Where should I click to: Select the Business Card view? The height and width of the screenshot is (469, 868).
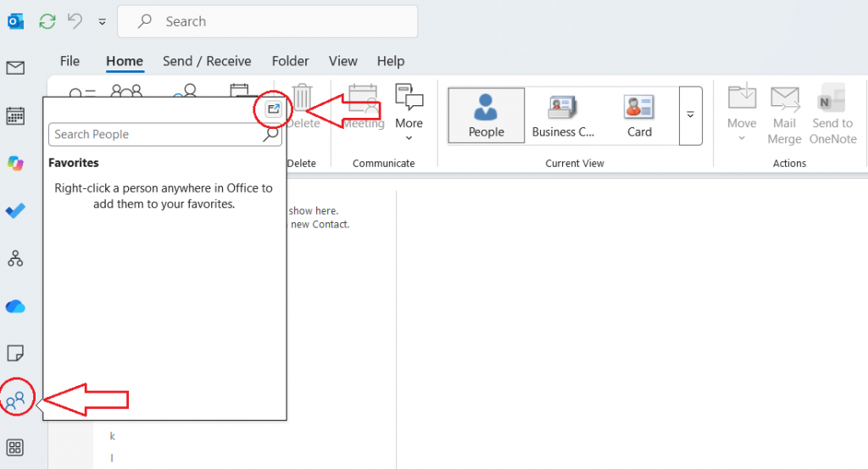tap(563, 115)
